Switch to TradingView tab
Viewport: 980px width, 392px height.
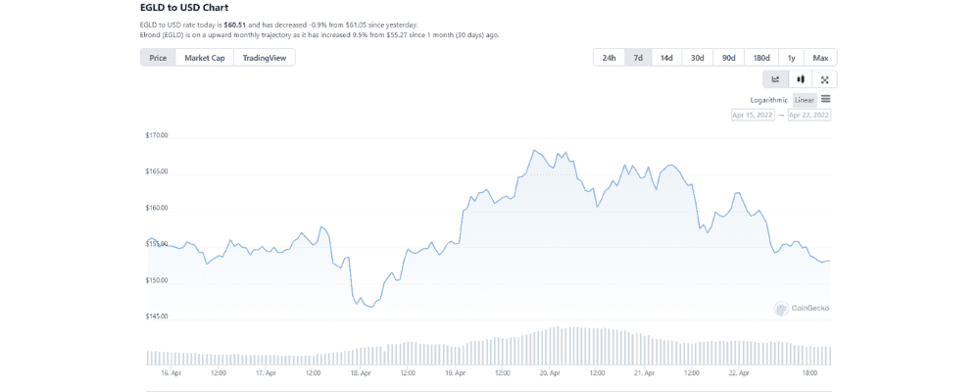pos(265,58)
